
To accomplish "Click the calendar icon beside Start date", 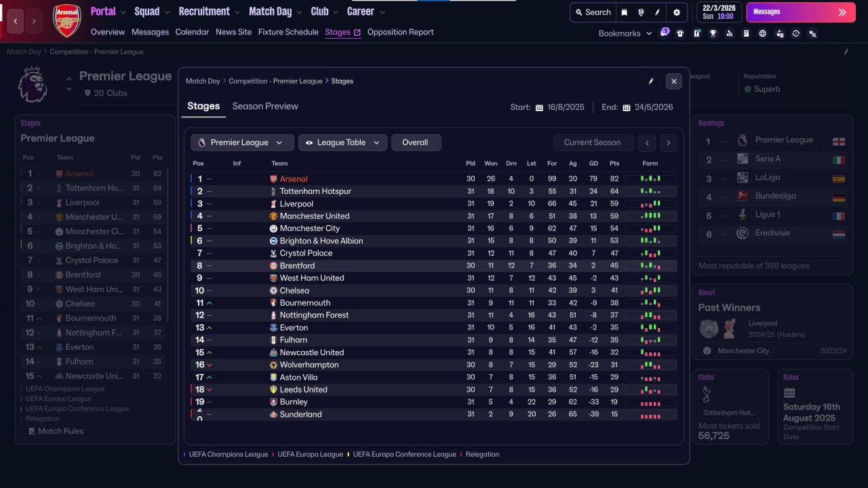I will point(540,107).
